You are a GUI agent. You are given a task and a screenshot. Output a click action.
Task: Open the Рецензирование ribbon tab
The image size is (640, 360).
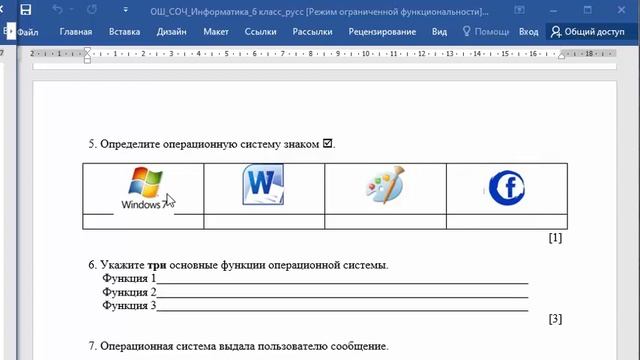[x=382, y=32]
